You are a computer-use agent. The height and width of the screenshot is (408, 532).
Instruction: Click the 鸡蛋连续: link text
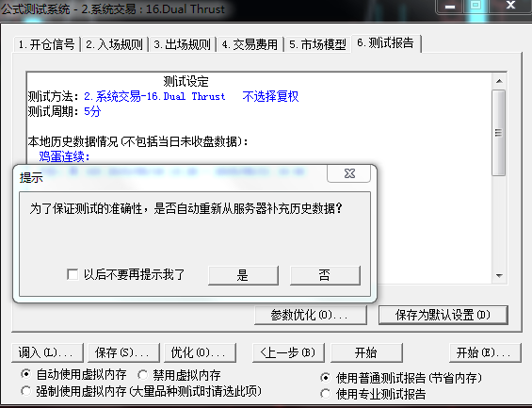(64, 156)
